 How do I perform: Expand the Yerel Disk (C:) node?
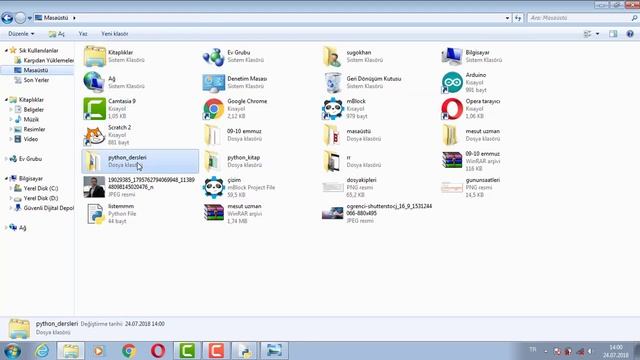[x=11, y=189]
